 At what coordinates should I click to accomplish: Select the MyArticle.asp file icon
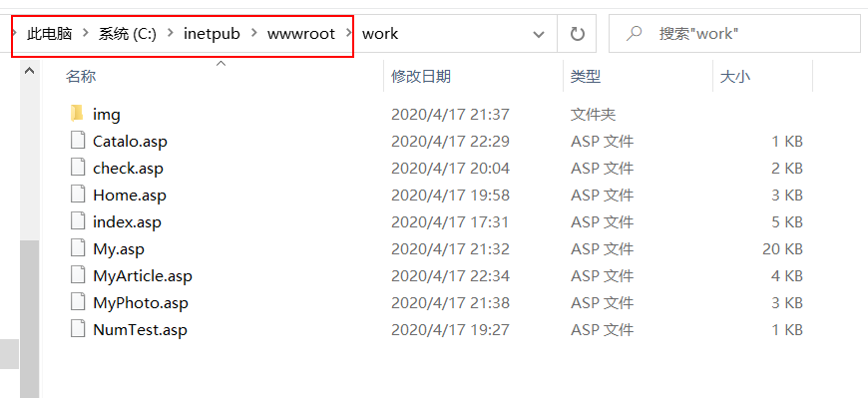[x=78, y=275]
